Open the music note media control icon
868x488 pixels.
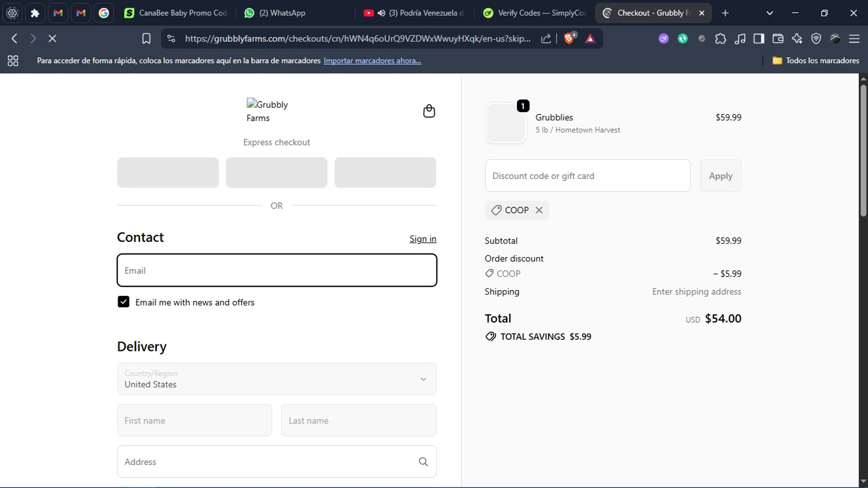point(740,38)
